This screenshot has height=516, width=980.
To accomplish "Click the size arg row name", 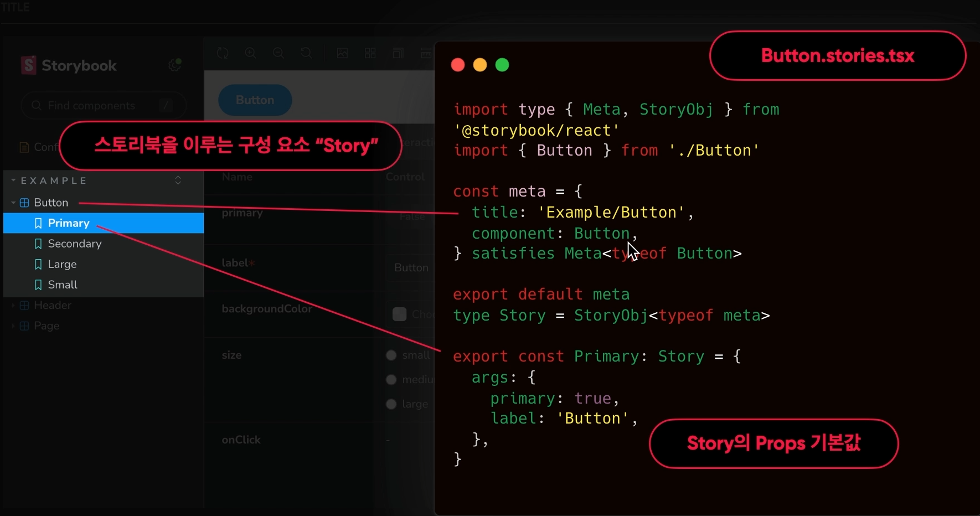I will [231, 355].
